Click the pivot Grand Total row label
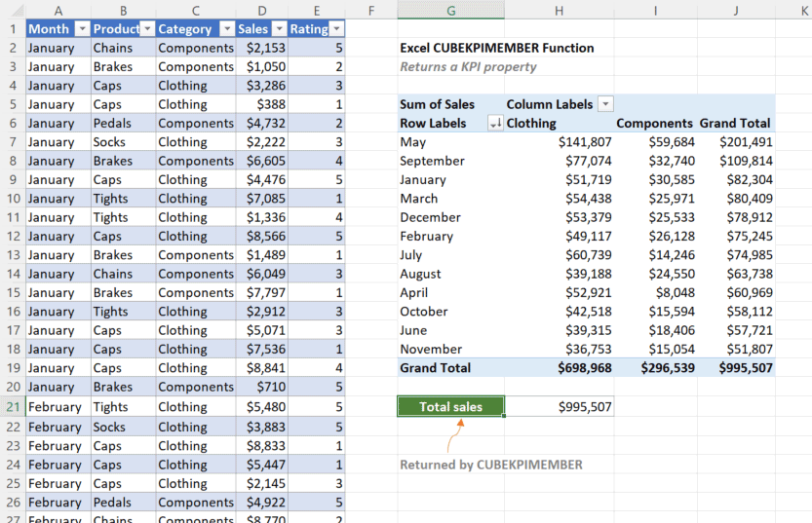Viewport: 812px width, 523px height. pyautogui.click(x=435, y=368)
